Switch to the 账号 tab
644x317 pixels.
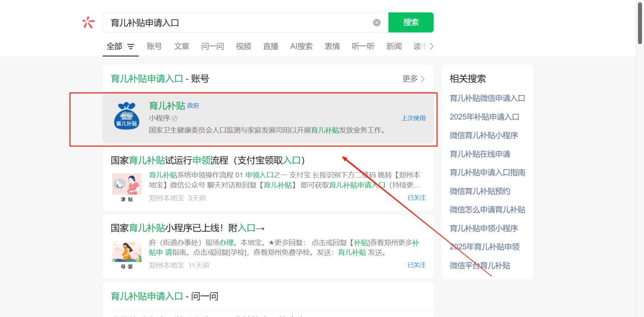(154, 46)
